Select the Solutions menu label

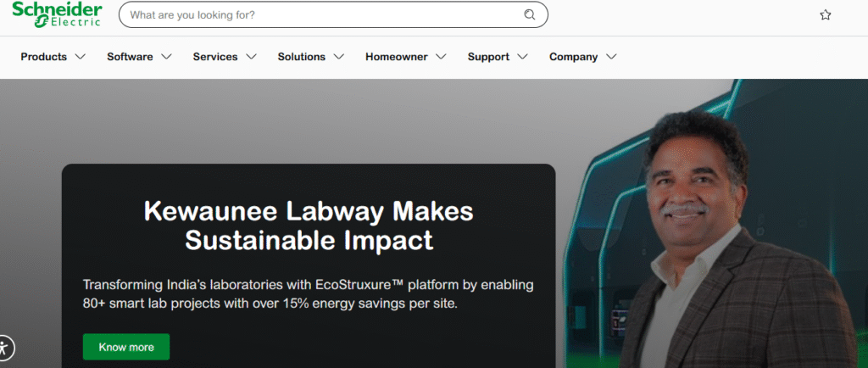(x=301, y=57)
